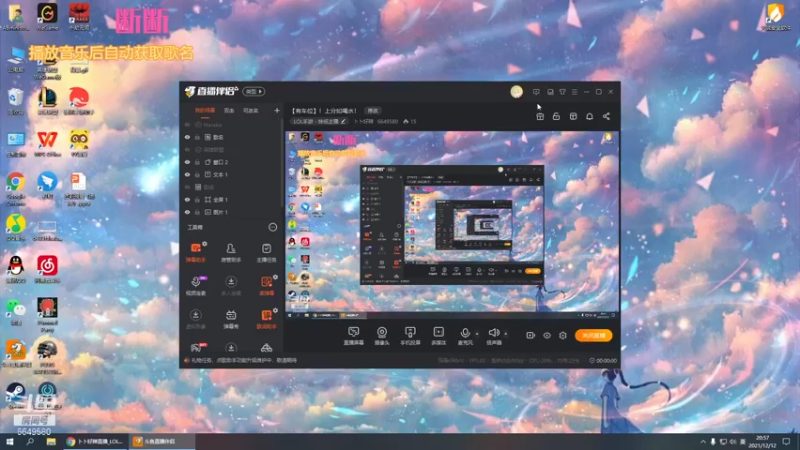Click the orange 关闭直播 stop stream button

tap(593, 335)
